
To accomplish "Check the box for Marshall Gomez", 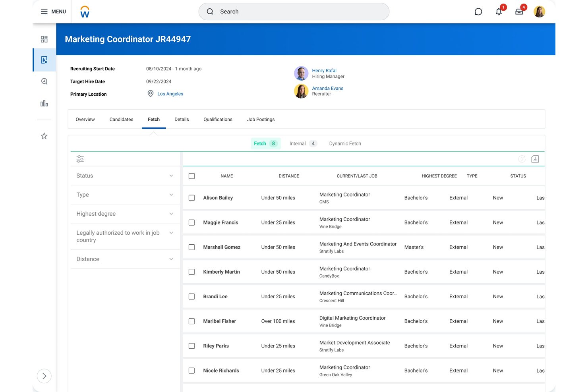I will click(x=191, y=247).
